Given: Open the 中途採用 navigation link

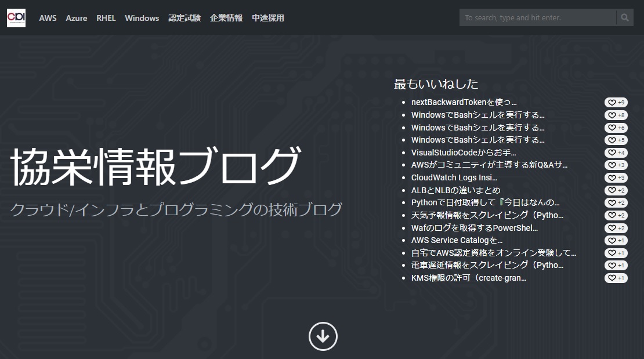Looking at the screenshot, I should [268, 18].
